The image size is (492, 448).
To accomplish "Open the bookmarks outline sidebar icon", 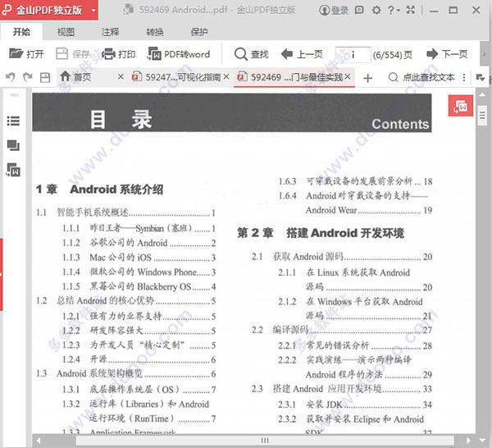I will [x=13, y=121].
